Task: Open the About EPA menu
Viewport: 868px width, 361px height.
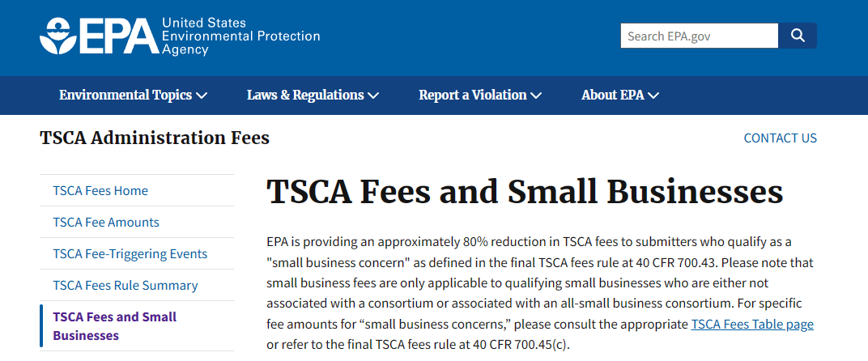Action: pyautogui.click(x=613, y=96)
